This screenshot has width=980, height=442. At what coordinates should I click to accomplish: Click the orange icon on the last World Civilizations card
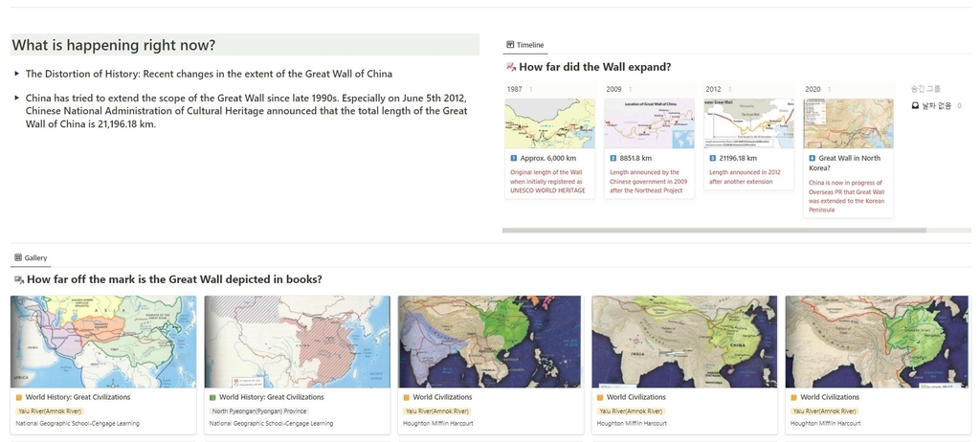[x=792, y=397]
